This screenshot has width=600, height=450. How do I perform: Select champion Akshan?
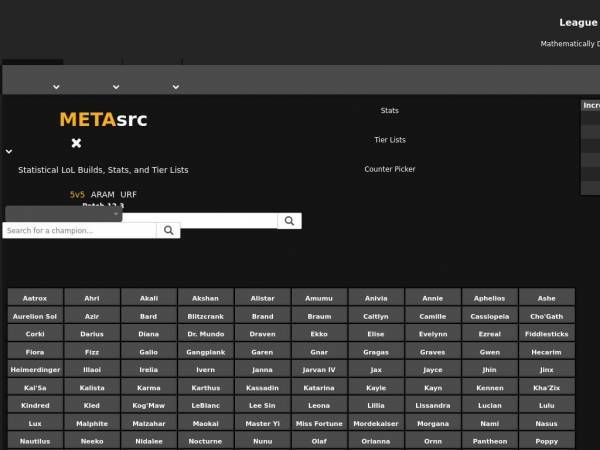[x=205, y=297]
